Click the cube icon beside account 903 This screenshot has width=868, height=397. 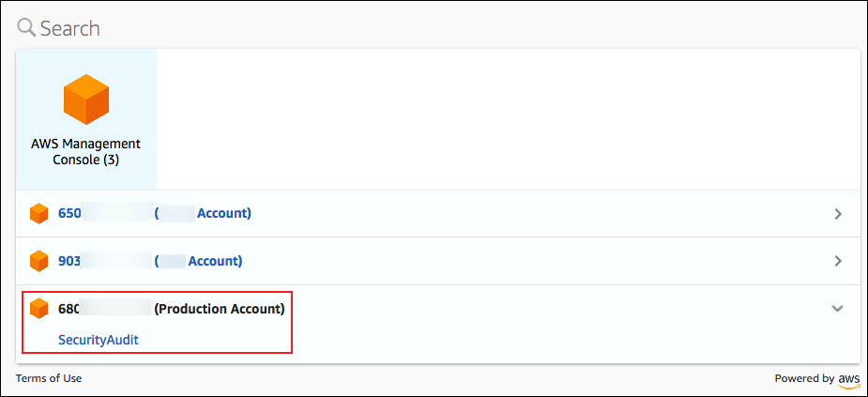click(38, 261)
